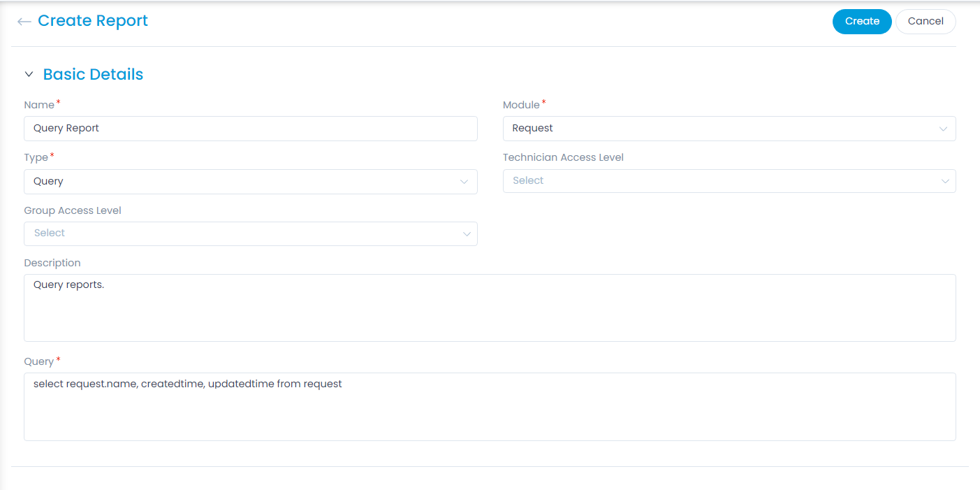
Task: Click the Create Report page title
Action: point(93,21)
